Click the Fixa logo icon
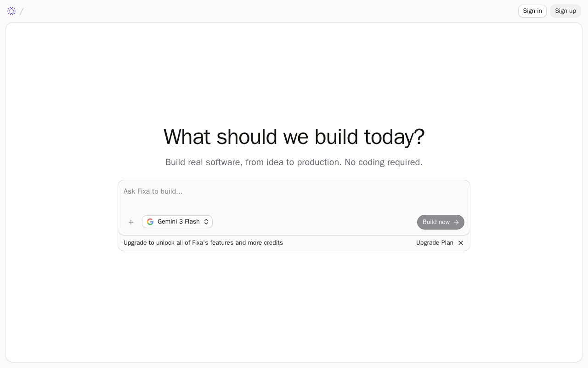This screenshot has height=368, width=588. [11, 11]
